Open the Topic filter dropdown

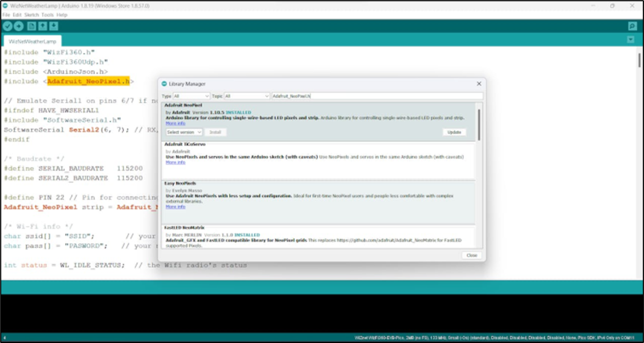(247, 96)
